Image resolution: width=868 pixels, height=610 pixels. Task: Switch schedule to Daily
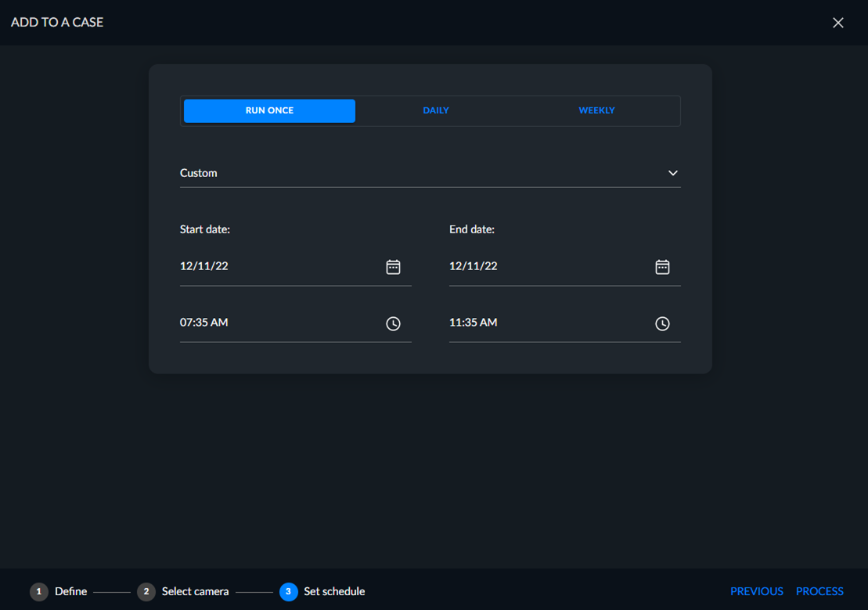[x=436, y=111]
